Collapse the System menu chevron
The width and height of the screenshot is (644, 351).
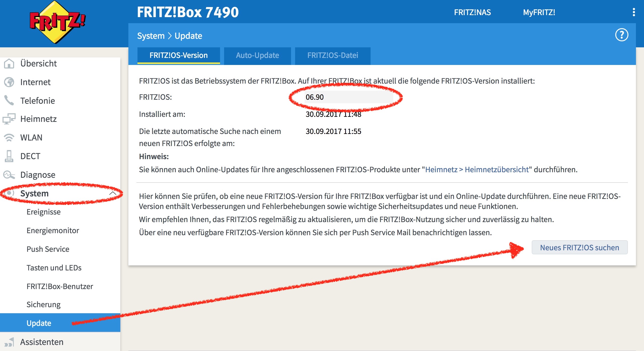point(113,193)
